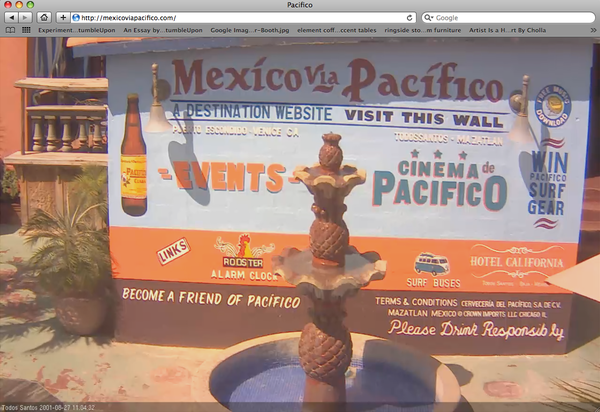Select Puerto Escondido - Venice CA destinations

click(236, 131)
